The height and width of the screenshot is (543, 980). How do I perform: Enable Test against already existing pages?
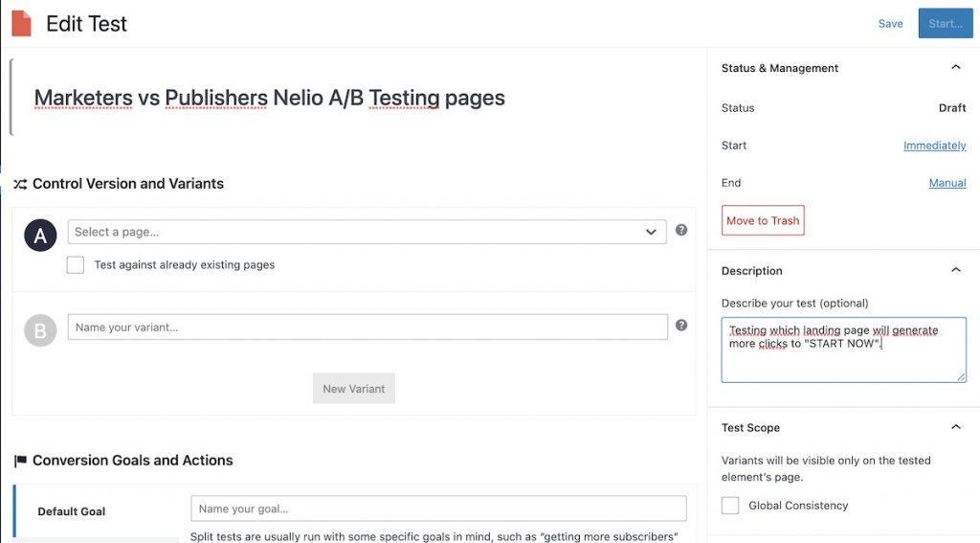point(75,264)
